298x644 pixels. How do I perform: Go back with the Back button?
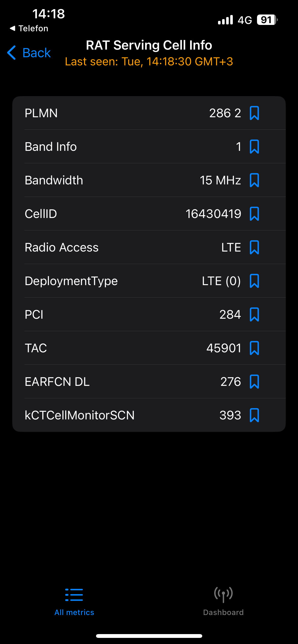[29, 53]
